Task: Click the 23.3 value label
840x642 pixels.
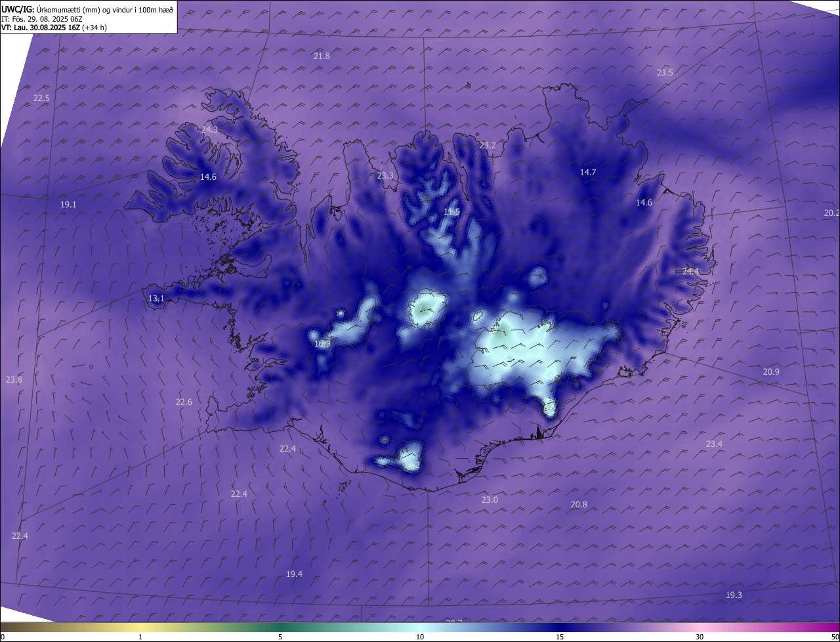Action: point(385,176)
